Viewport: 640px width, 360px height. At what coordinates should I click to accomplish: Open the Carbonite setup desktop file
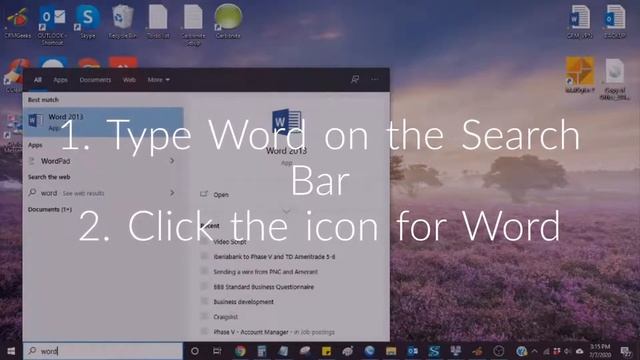tap(193, 25)
